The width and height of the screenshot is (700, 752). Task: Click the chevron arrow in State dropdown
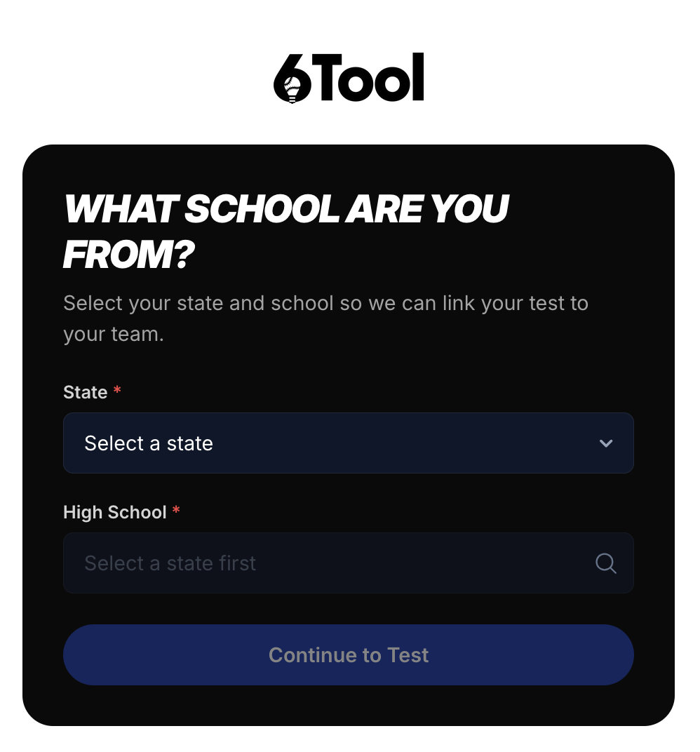click(x=606, y=443)
